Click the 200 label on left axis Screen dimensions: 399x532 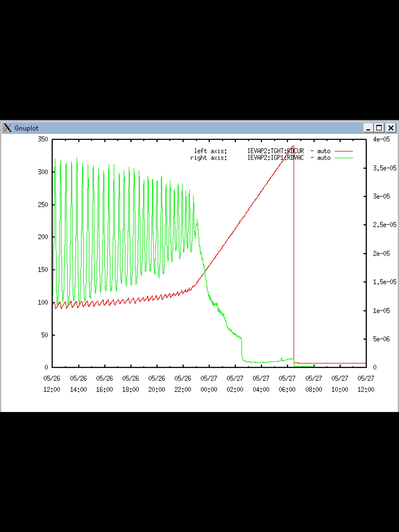tap(43, 237)
